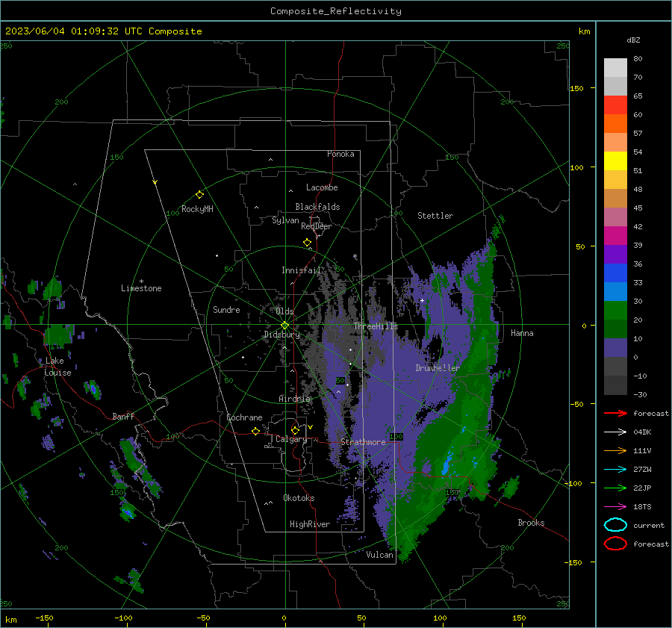The height and width of the screenshot is (628, 672).
Task: Select the yellow diamond marker below RedDeer
Action: (x=308, y=243)
